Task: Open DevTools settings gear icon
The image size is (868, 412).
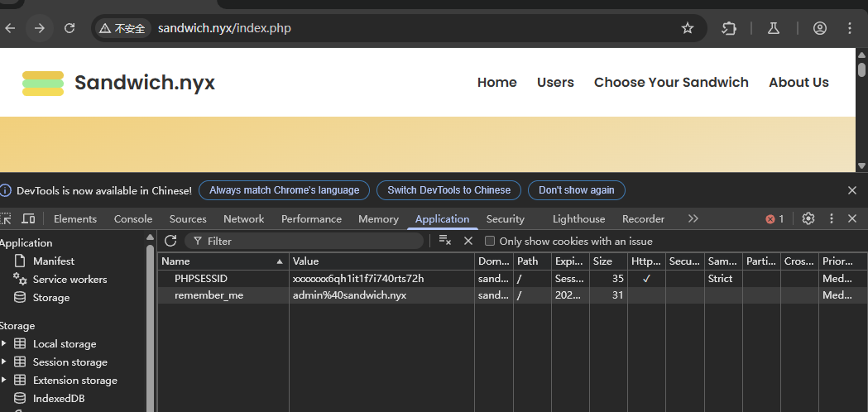Action: coord(808,219)
